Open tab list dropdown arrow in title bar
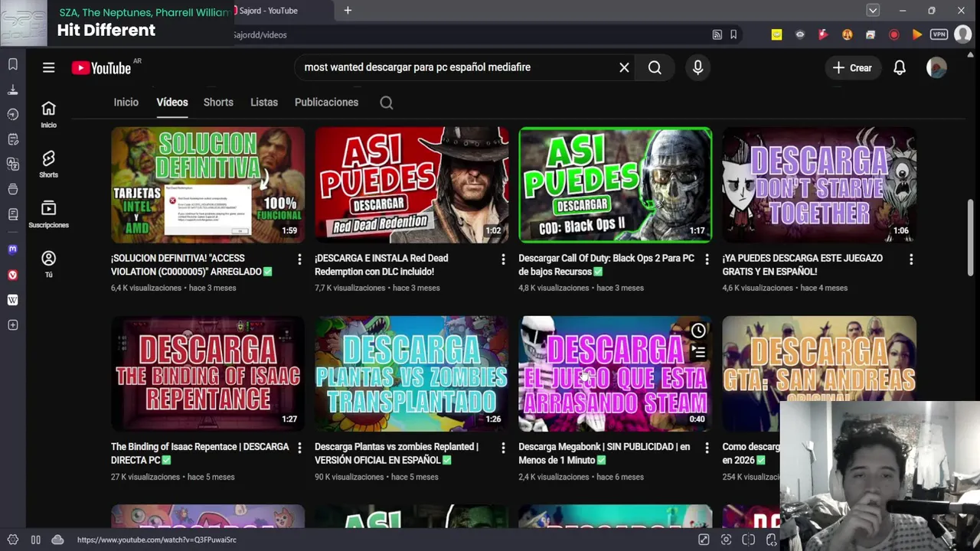The image size is (980, 551). 873,11
